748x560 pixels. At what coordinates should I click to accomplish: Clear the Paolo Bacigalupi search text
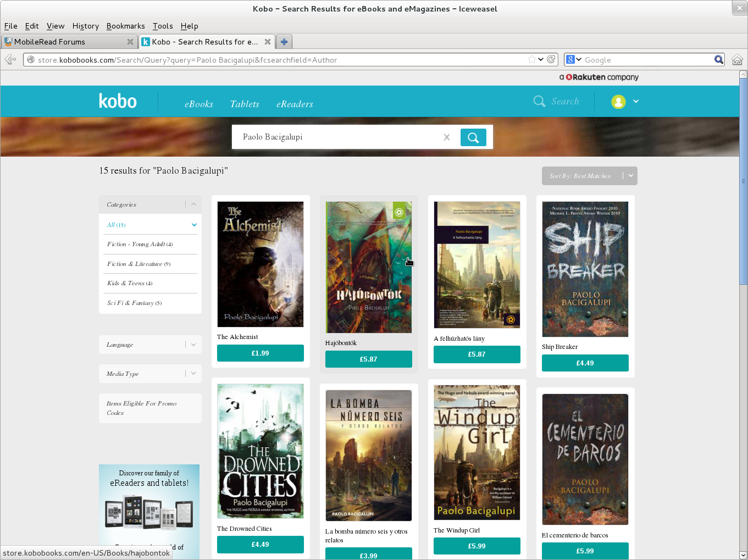(447, 137)
